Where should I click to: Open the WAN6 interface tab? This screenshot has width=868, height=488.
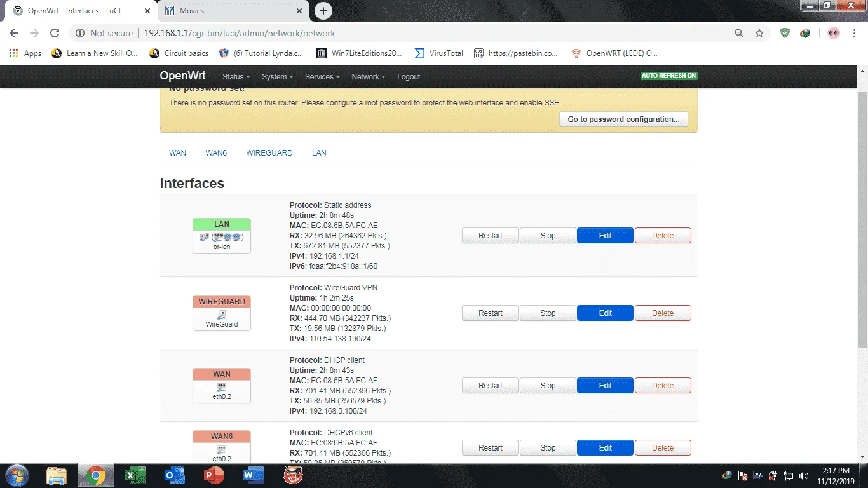(216, 153)
